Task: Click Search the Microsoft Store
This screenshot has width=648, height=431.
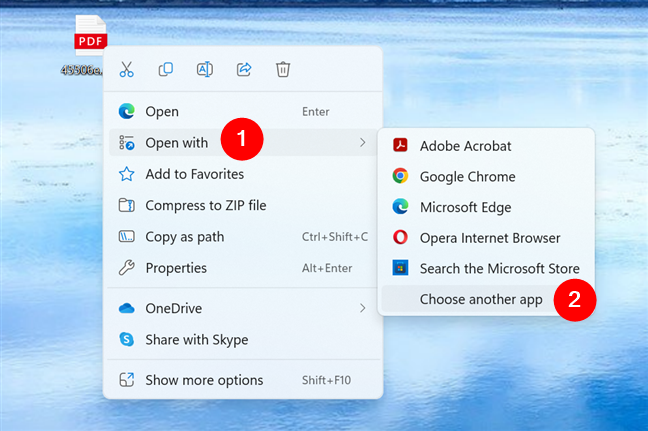Action: click(499, 269)
